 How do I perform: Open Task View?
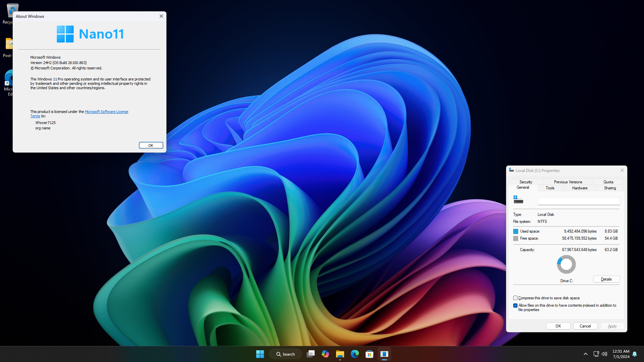click(x=310, y=354)
